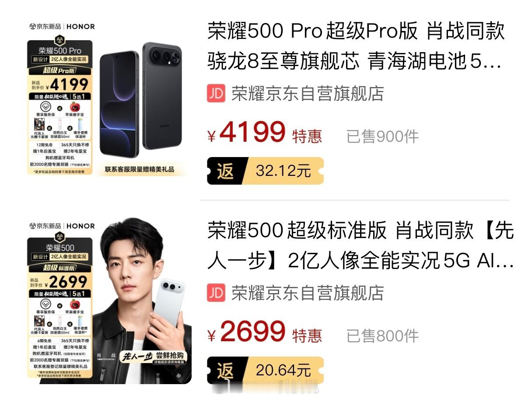Image resolution: width=532 pixels, height=399 pixels.
Task: Click the 京东新品 HONOR logo on the first thumbnail
Action: click(62, 27)
